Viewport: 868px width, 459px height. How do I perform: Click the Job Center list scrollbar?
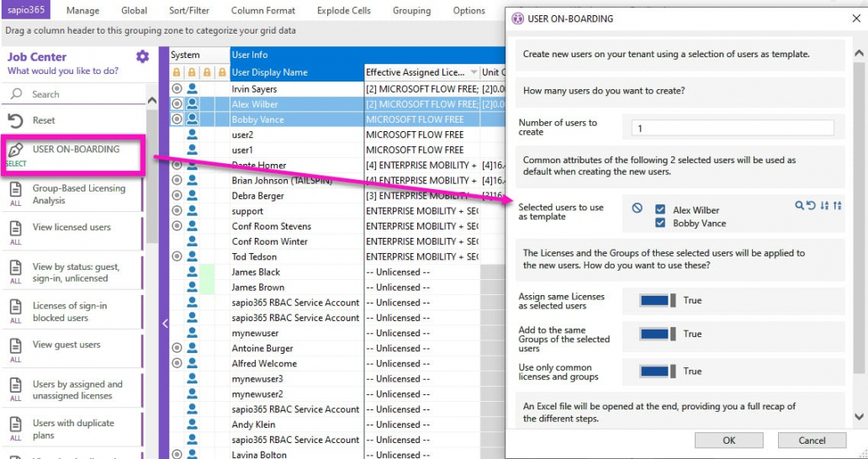tap(151, 177)
